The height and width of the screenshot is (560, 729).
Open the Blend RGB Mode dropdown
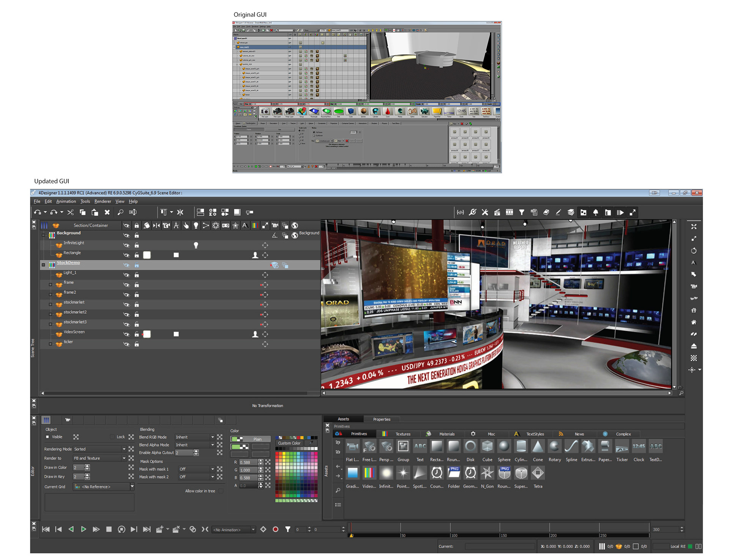pos(195,437)
